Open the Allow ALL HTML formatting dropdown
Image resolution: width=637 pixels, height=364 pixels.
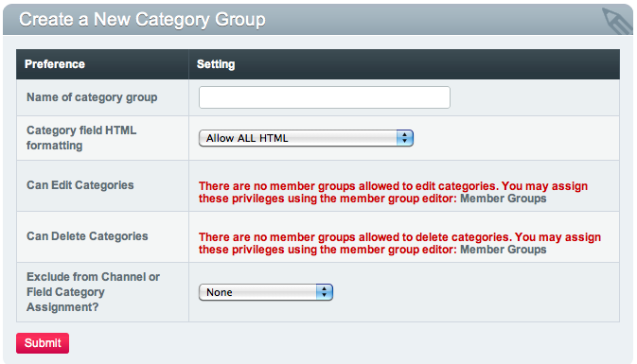point(306,138)
